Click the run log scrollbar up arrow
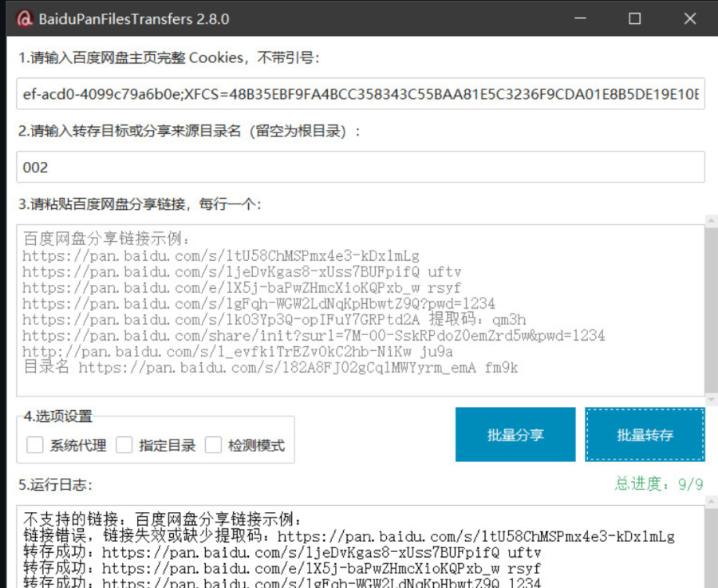 (x=711, y=503)
